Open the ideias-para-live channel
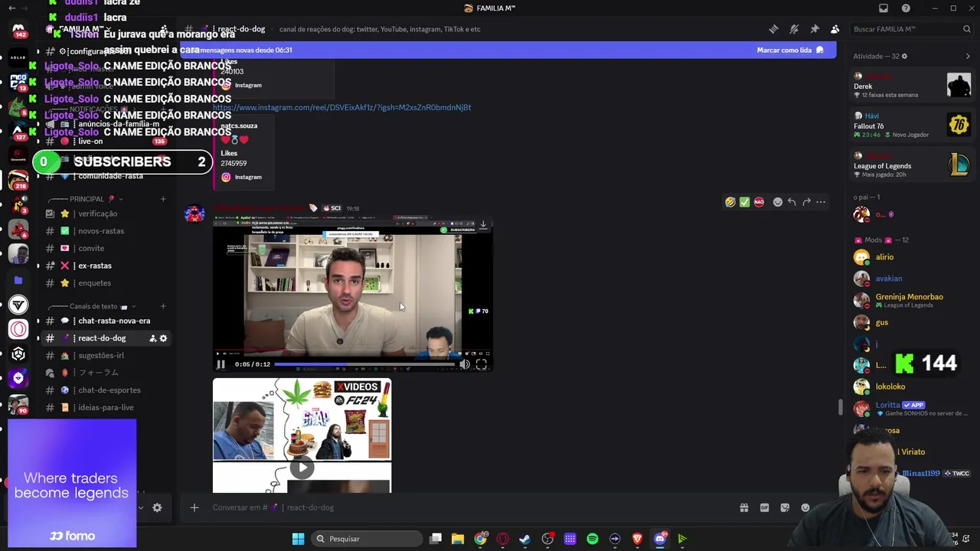The width and height of the screenshot is (980, 551). pyautogui.click(x=106, y=407)
